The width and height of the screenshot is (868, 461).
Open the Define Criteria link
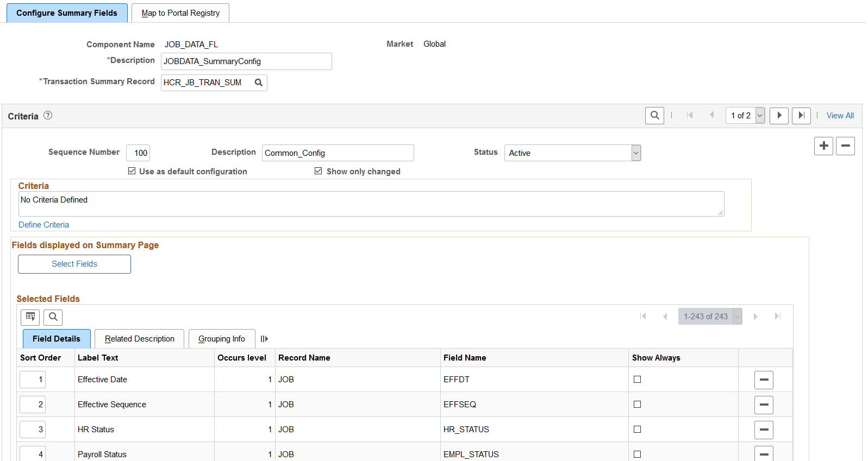(x=43, y=225)
